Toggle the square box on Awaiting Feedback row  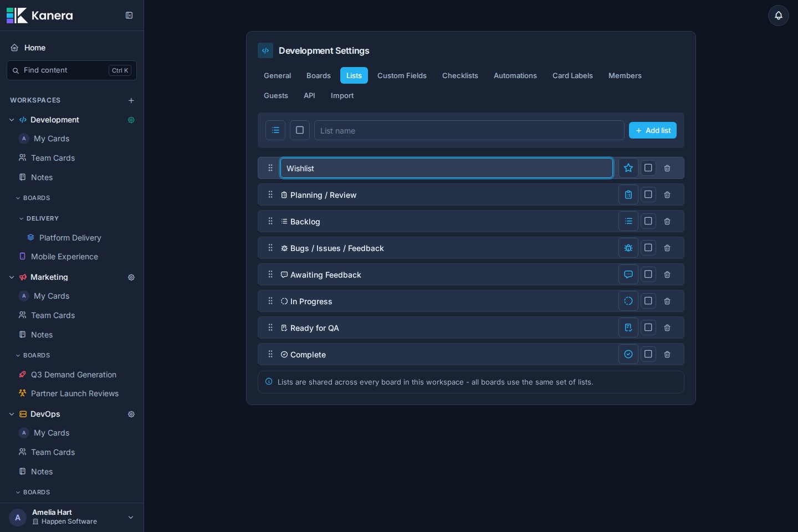[x=648, y=274]
